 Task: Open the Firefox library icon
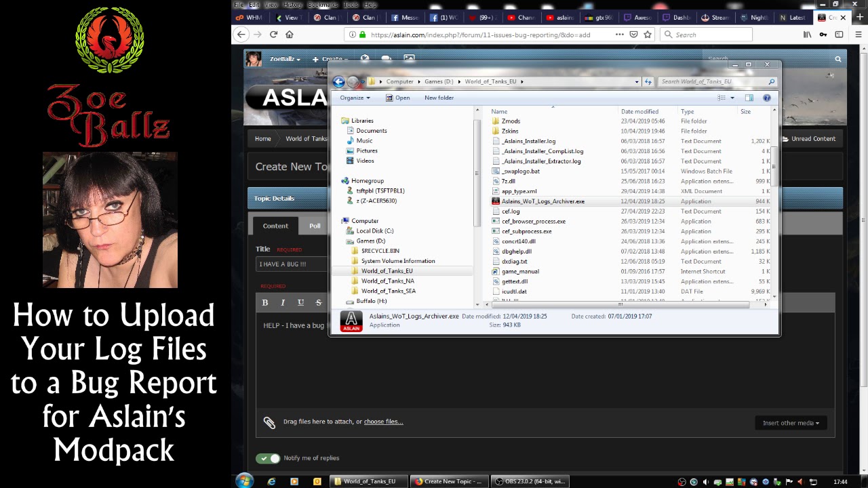click(x=807, y=35)
